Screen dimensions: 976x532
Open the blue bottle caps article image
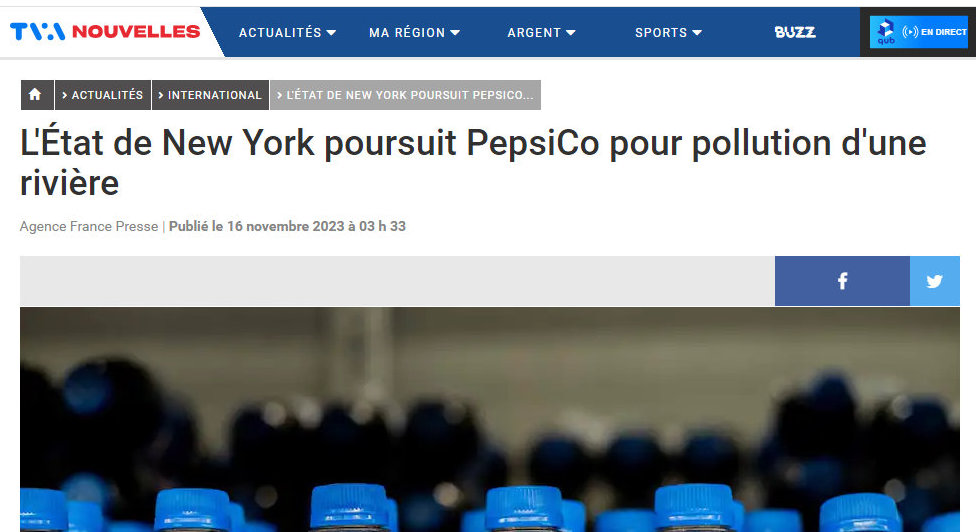(490, 419)
